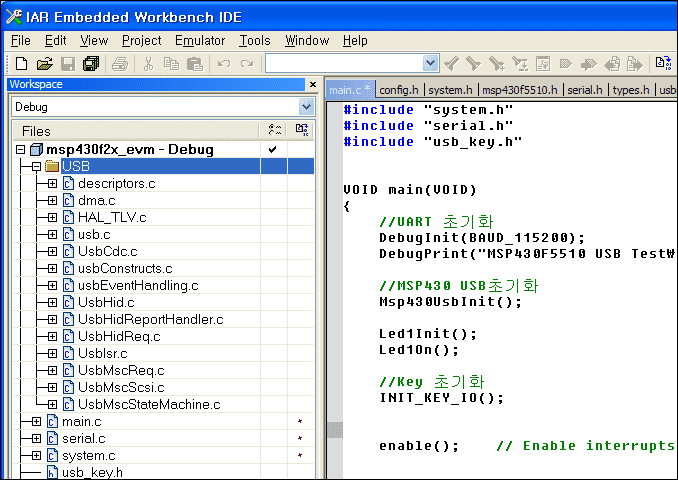Click the Save All icon
Viewport: 678px width, 480px height.
click(91, 64)
